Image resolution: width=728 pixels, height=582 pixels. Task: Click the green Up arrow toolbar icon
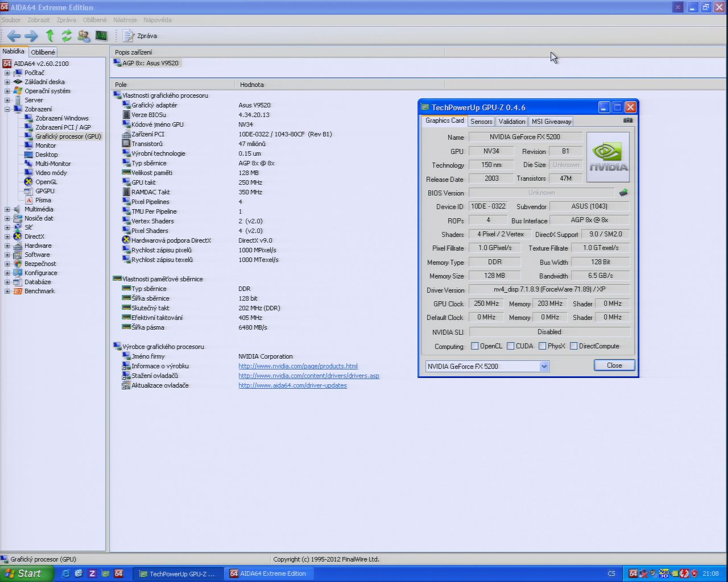click(49, 36)
